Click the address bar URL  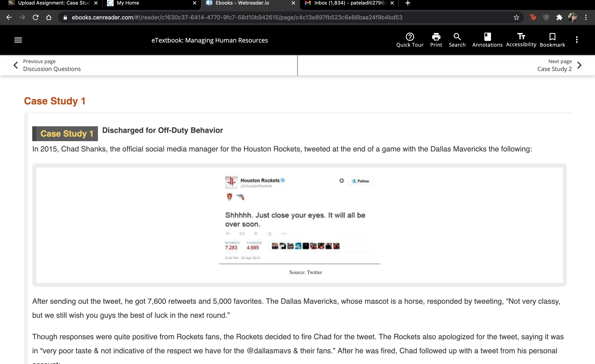coord(237,17)
